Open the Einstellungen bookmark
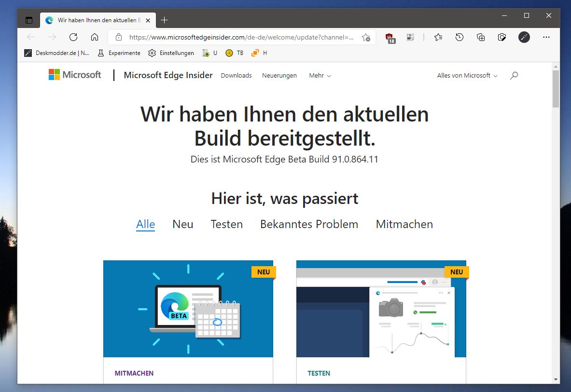Viewport: 571px width, 392px height. 171,53
